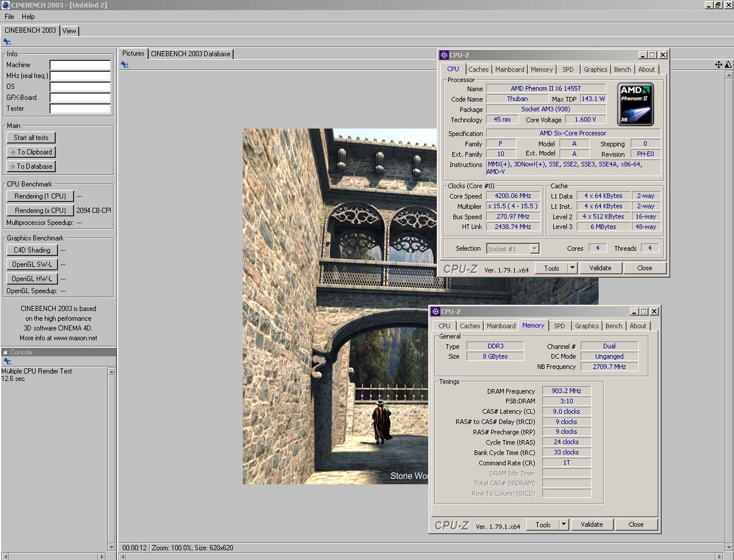Click the Multiple CPU Render Test console line
The height and width of the screenshot is (560, 734).
37,371
